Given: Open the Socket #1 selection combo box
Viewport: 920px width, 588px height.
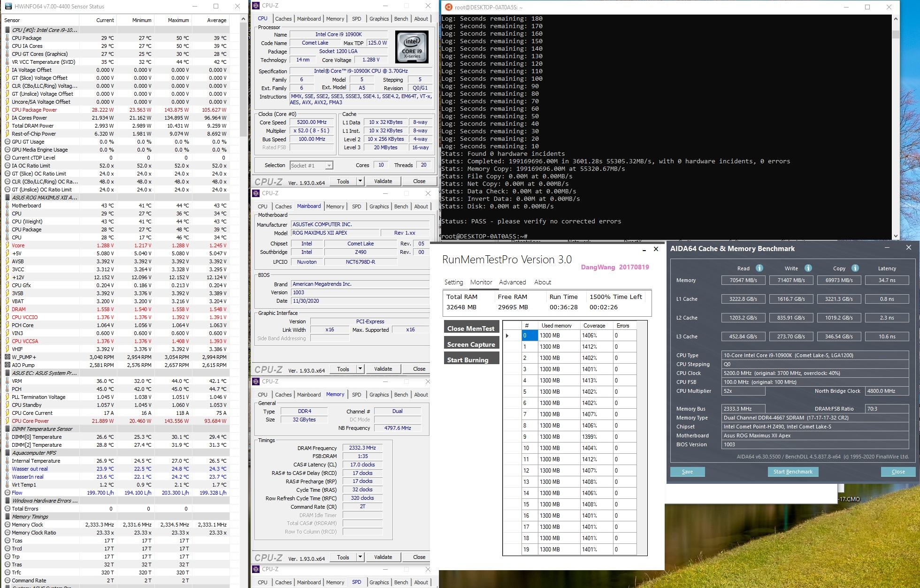Looking at the screenshot, I should coord(311,165).
